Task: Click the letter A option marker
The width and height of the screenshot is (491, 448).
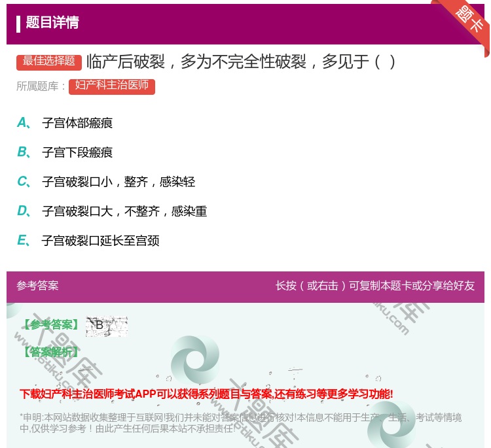Action: pyautogui.click(x=24, y=123)
